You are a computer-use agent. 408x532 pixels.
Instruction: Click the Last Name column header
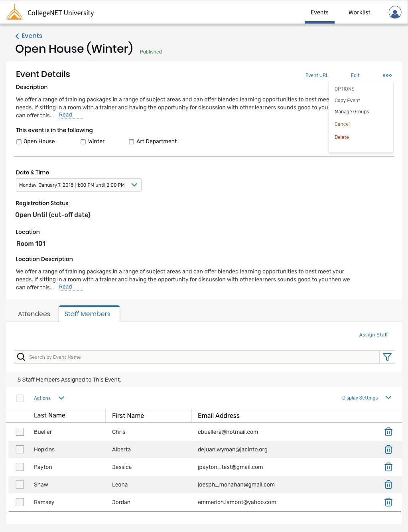(49, 415)
